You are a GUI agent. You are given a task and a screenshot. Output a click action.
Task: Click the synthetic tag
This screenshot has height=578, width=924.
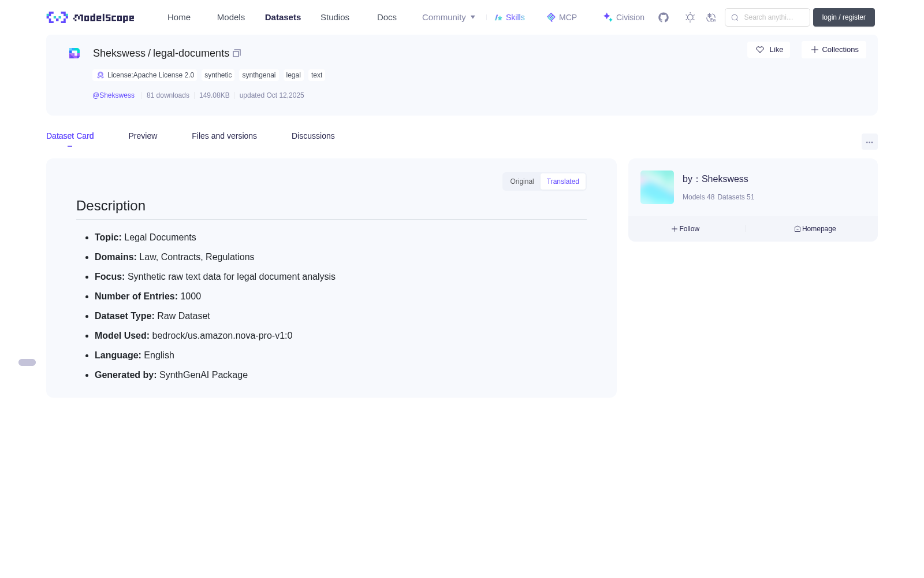click(x=218, y=75)
